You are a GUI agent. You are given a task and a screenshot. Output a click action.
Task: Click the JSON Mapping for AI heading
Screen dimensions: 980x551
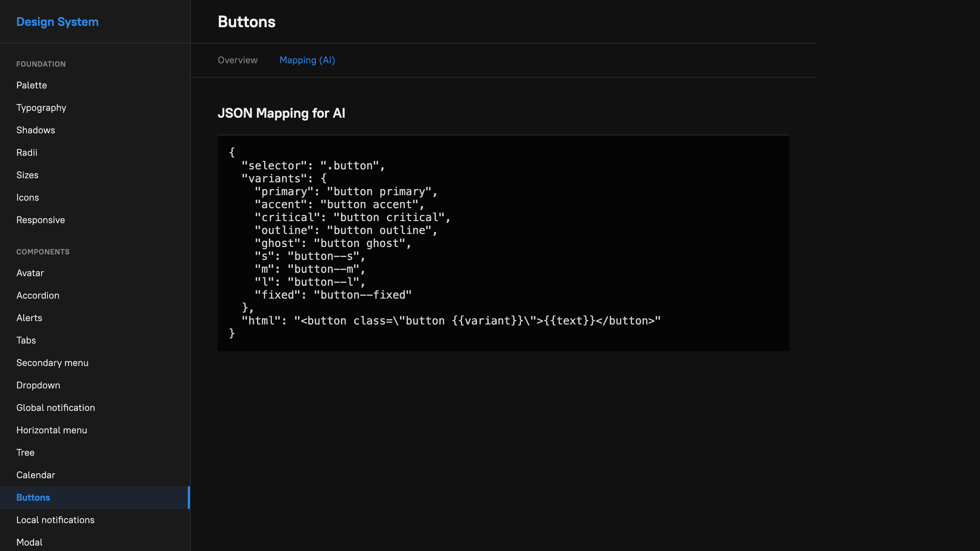click(x=281, y=113)
